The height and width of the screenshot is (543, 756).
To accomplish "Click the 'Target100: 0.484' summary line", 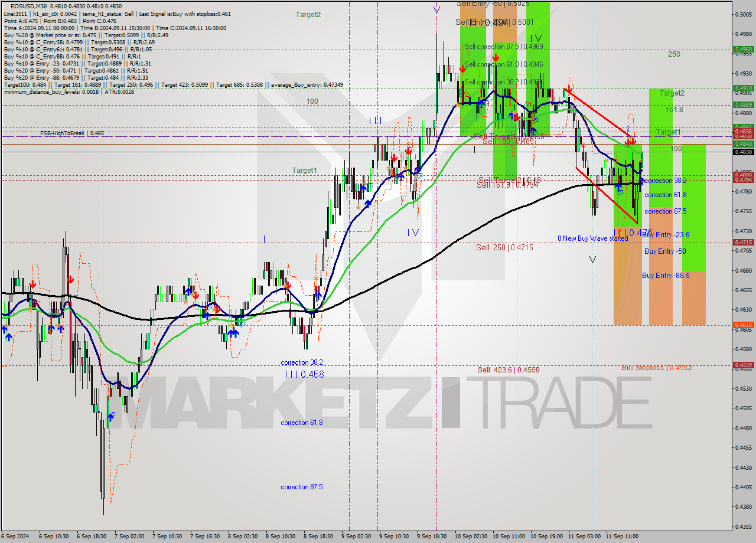I will pyautogui.click(x=173, y=84).
